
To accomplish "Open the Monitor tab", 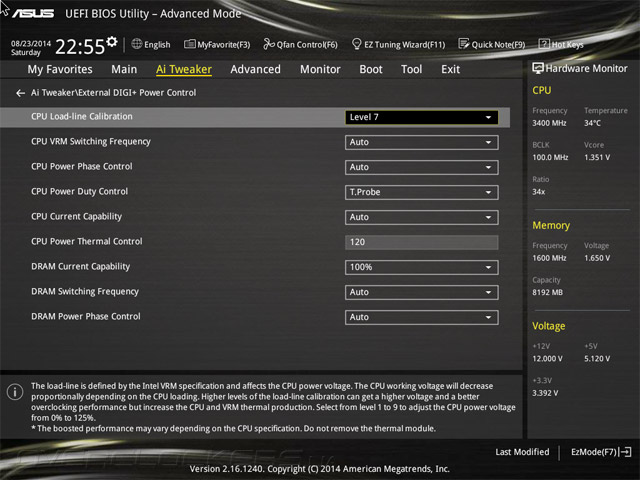I will click(320, 69).
